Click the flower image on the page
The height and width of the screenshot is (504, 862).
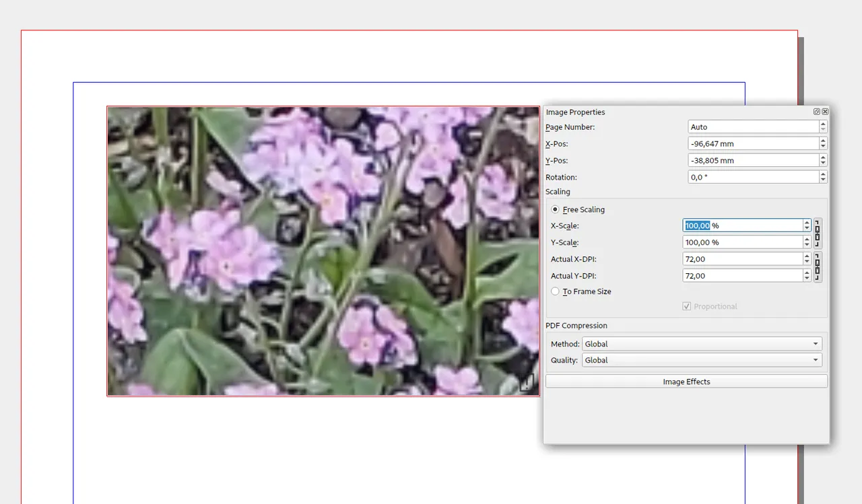(303, 249)
